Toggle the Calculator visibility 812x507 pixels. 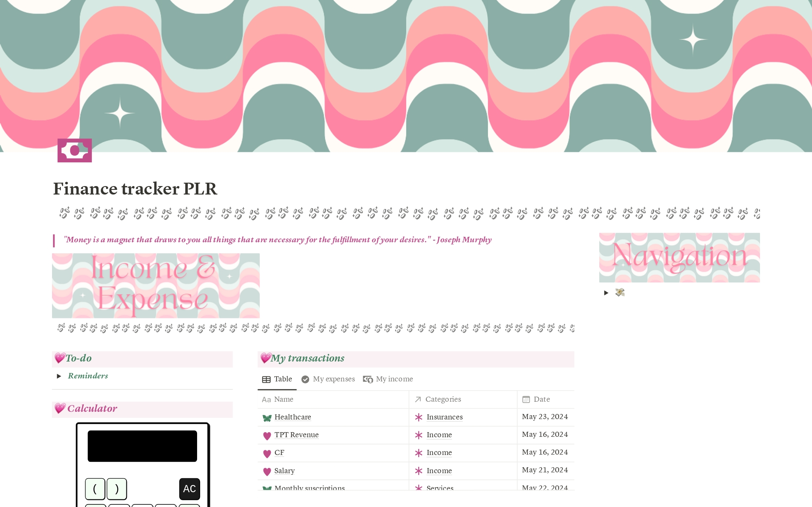[x=91, y=408]
